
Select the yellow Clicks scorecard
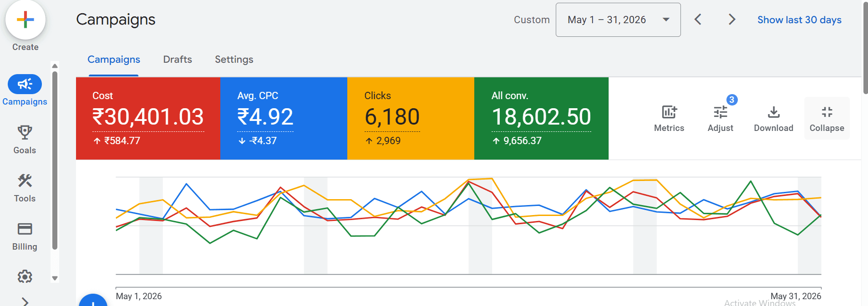(x=411, y=118)
